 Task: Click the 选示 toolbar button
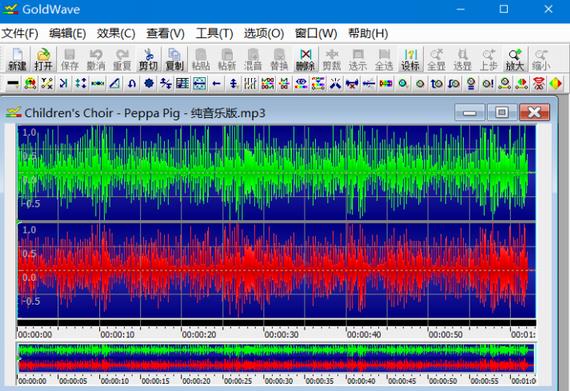click(x=358, y=59)
